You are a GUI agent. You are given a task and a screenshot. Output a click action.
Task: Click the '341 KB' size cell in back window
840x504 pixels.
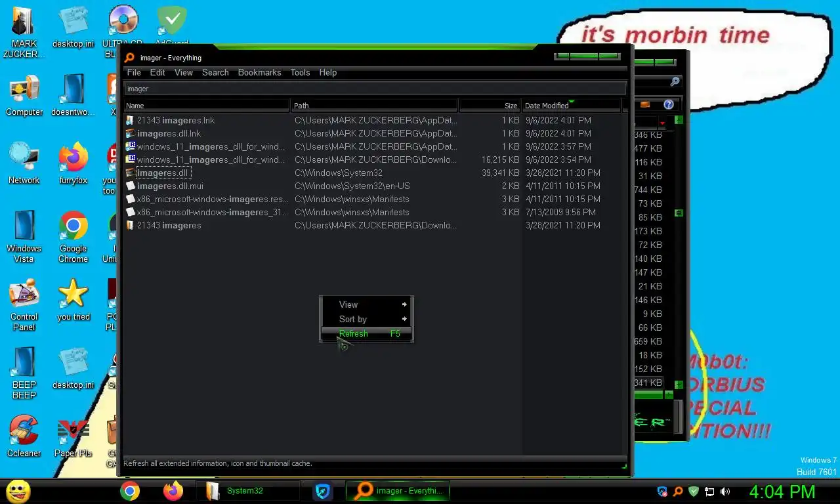649,383
